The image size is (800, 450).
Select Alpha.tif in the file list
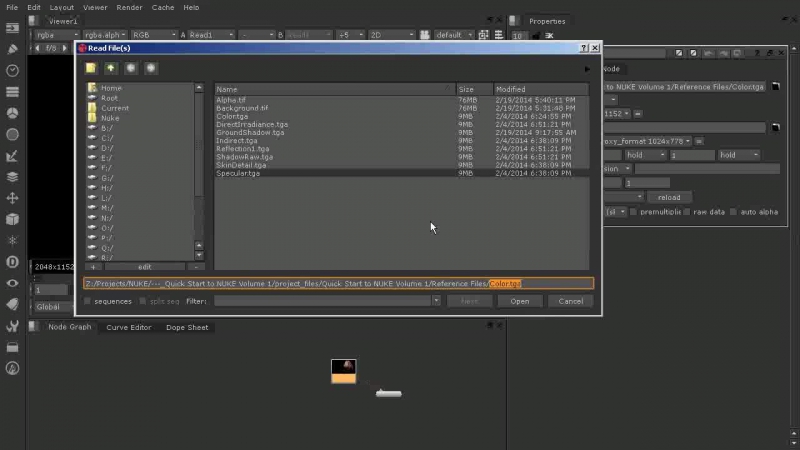coord(231,100)
